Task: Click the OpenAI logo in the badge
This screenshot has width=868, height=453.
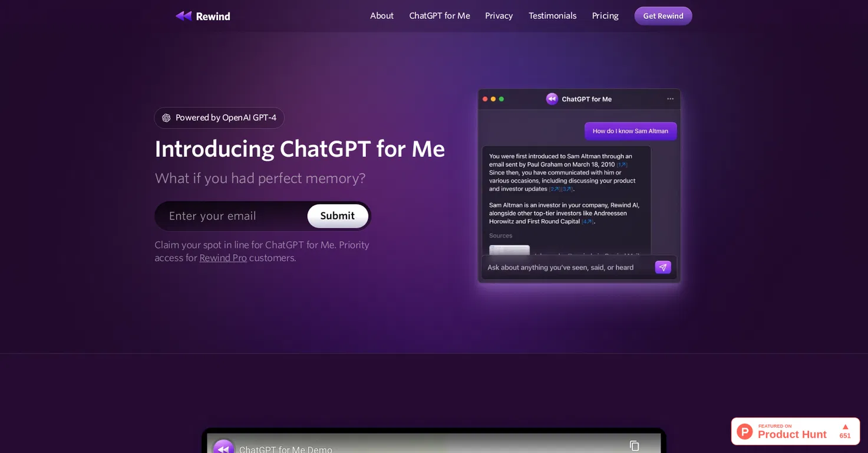Action: point(166,118)
